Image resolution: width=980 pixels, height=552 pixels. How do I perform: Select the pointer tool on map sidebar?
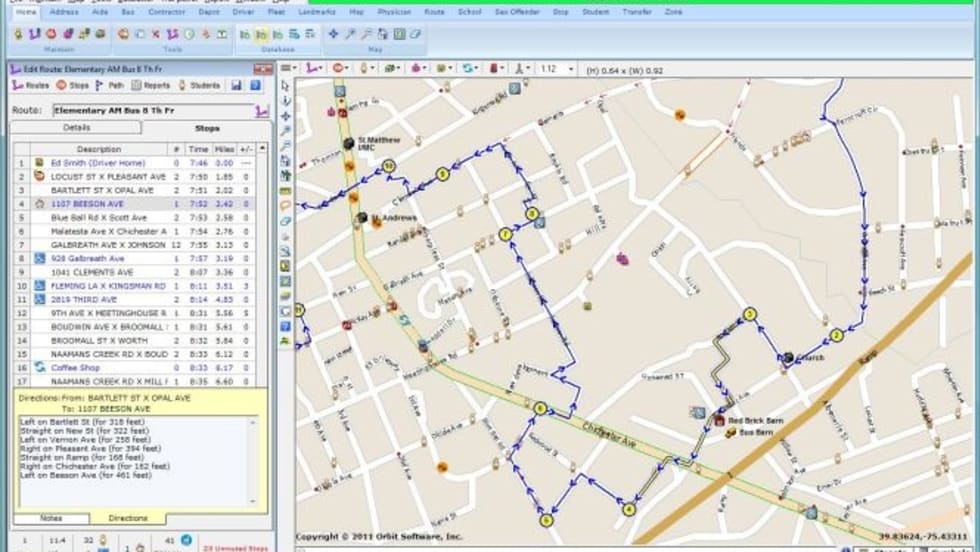[x=285, y=86]
